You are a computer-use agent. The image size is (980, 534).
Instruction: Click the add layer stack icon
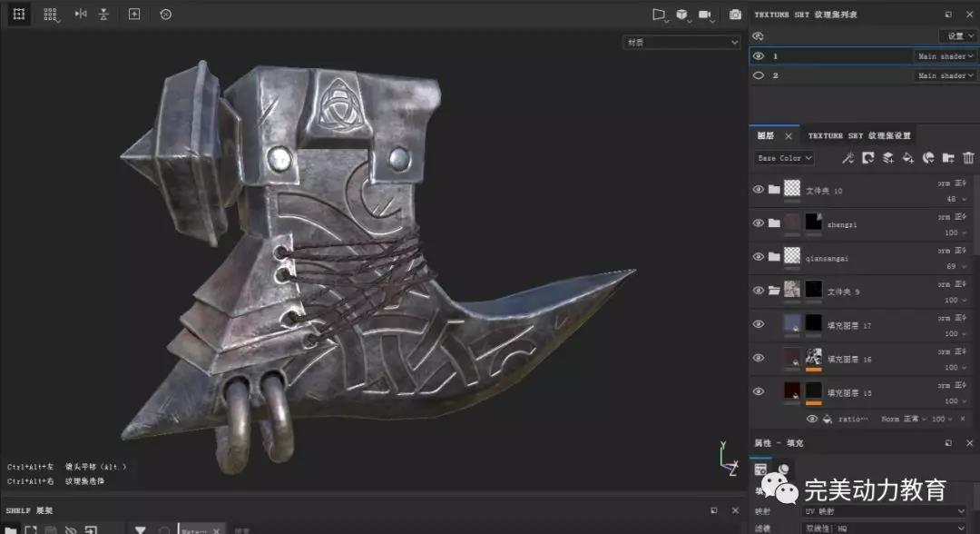[887, 158]
